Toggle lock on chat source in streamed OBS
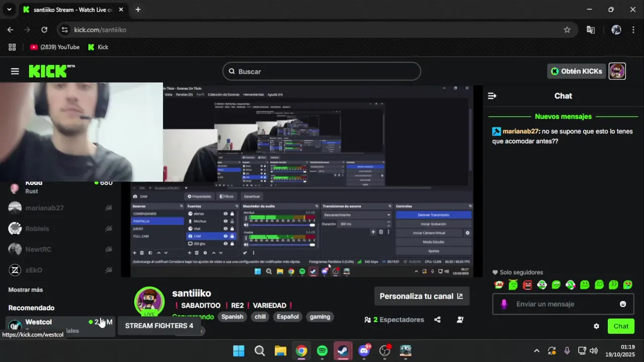The image size is (644, 362). pos(232,229)
